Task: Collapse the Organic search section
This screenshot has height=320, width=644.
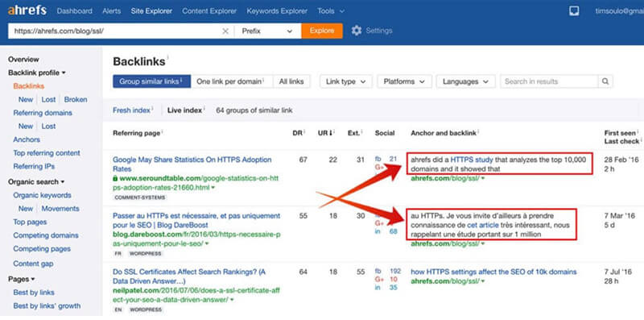Action: (x=36, y=182)
